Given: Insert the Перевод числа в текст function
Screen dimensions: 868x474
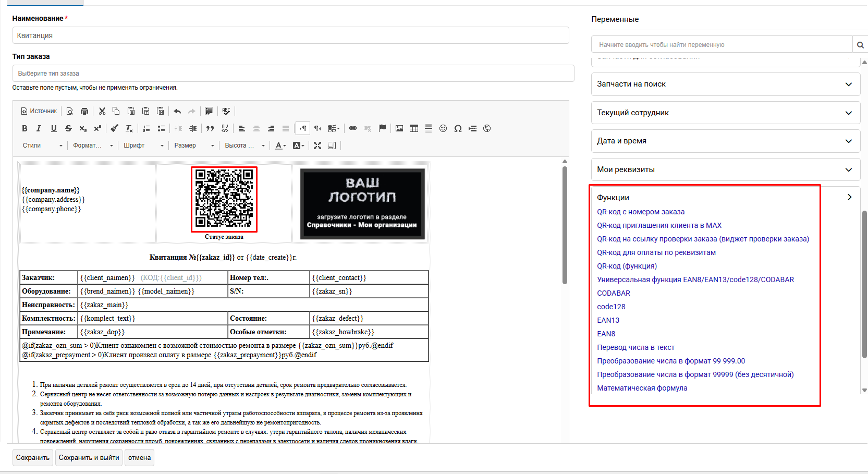Looking at the screenshot, I should click(x=636, y=347).
